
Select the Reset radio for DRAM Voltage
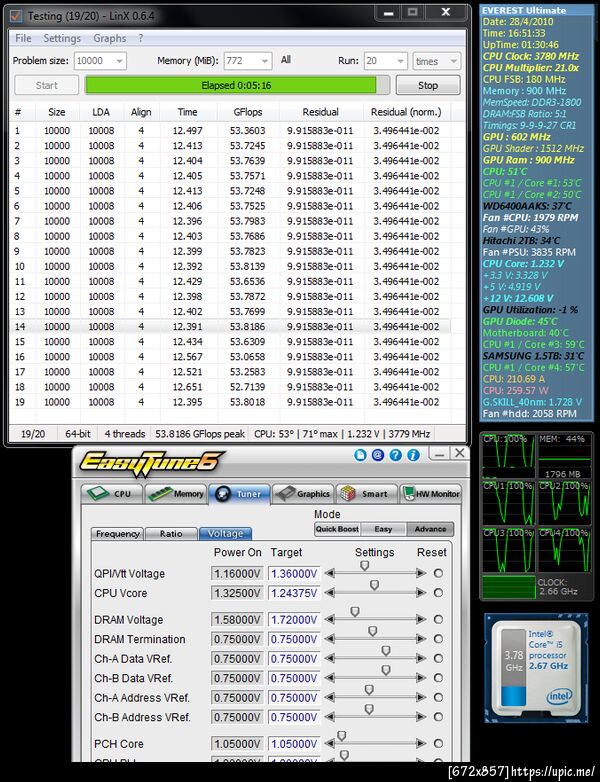click(x=438, y=619)
